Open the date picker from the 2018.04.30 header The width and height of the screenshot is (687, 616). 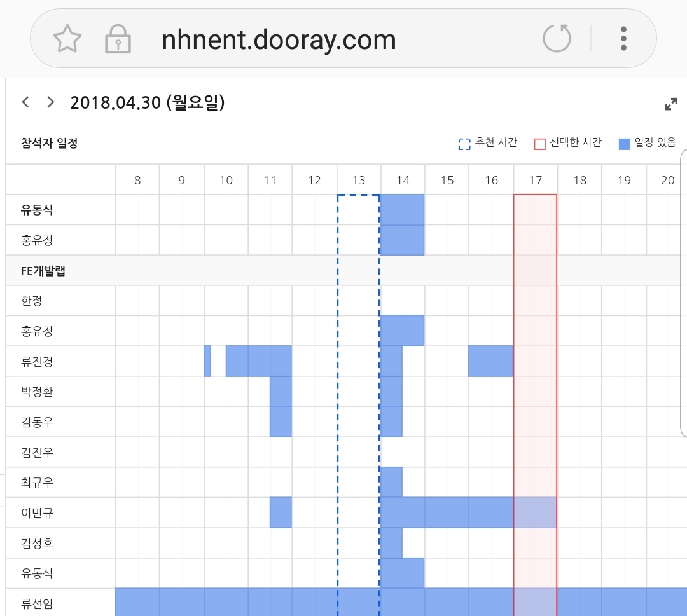pos(148,102)
